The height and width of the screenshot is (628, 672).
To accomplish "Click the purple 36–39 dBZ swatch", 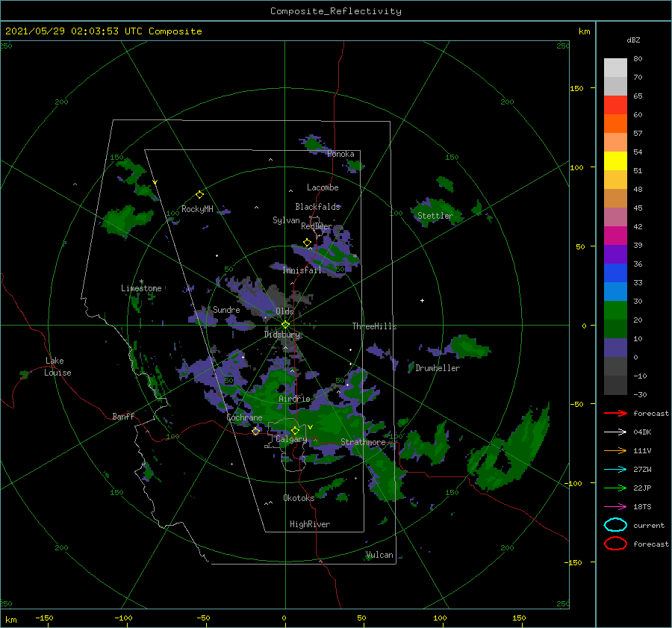I will pos(615,255).
